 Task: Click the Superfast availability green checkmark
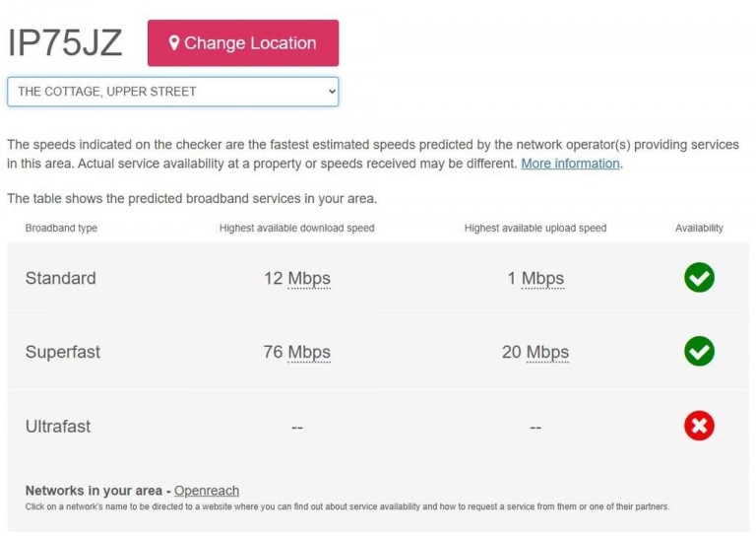pos(699,351)
